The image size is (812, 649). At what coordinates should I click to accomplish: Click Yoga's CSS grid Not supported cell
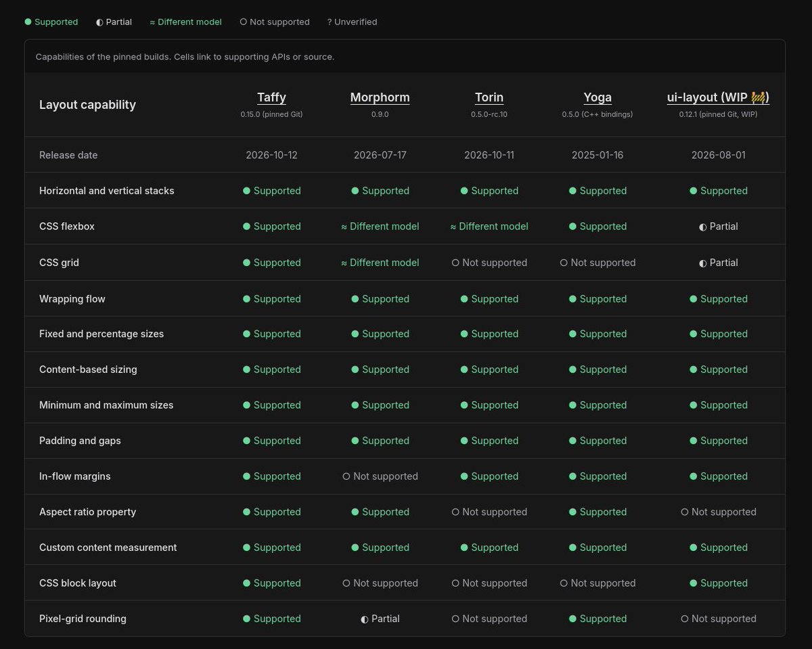[x=597, y=263]
